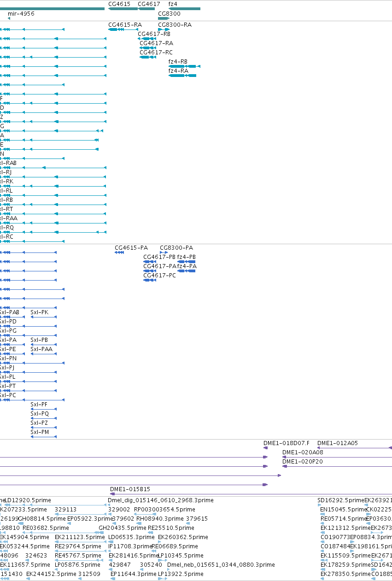Viewport: 392px width, 581px height.
Task: Click the CG4617 gene label
Action: 149,4
